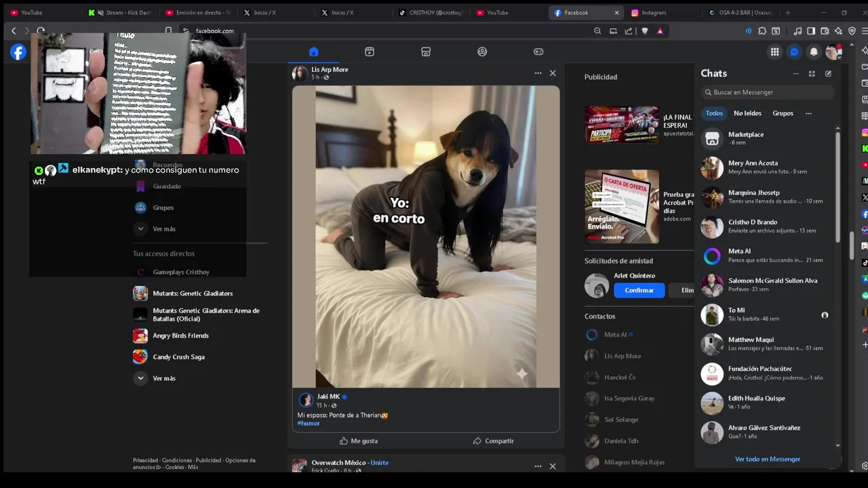Open chat with Mery Ann Acosta
The height and width of the screenshot is (488, 868).
[x=766, y=167]
